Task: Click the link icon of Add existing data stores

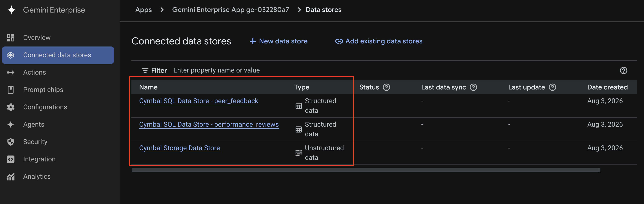Action: click(339, 41)
